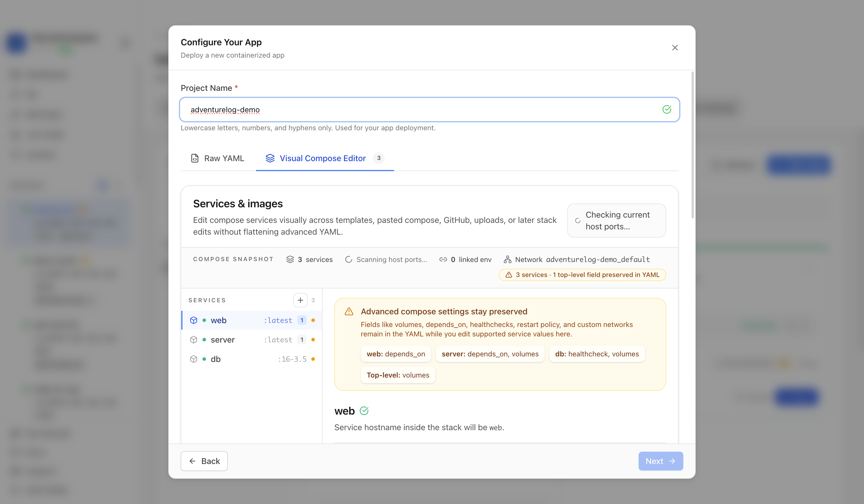
Task: Click the Top-level: volumes chip
Action: [398, 375]
